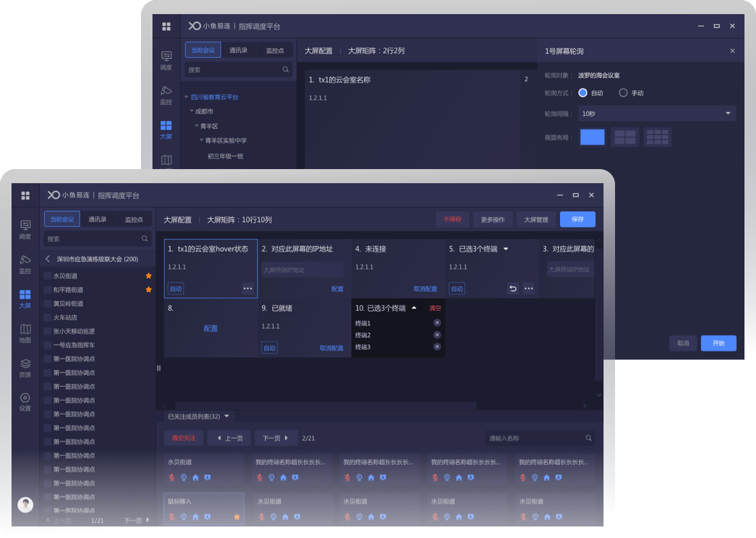756x538 pixels.
Task: Remove 终端3 from screen 10 list
Action: (437, 346)
